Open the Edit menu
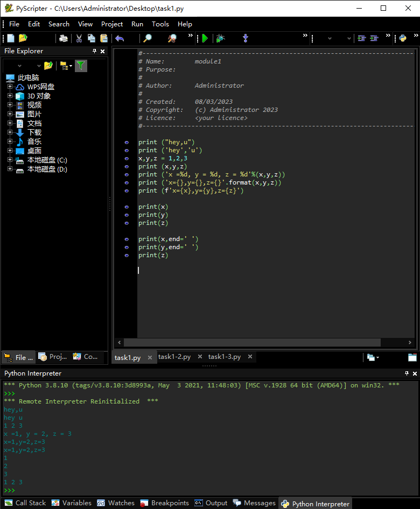 pos(34,24)
